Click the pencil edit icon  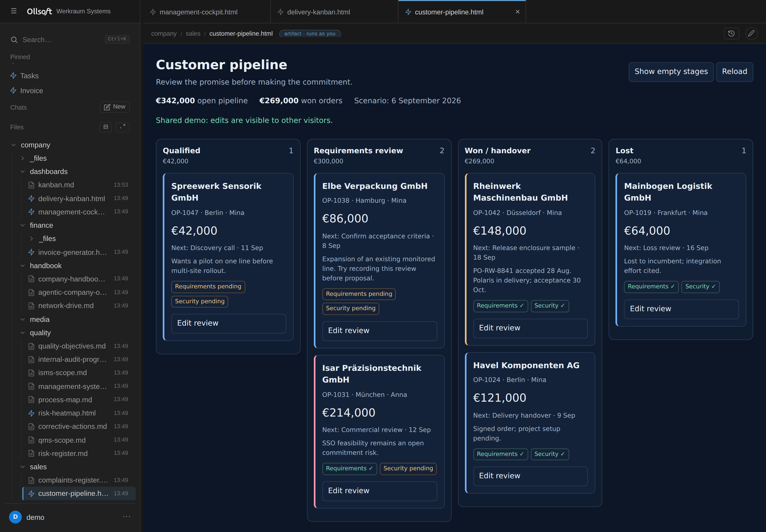(x=751, y=34)
